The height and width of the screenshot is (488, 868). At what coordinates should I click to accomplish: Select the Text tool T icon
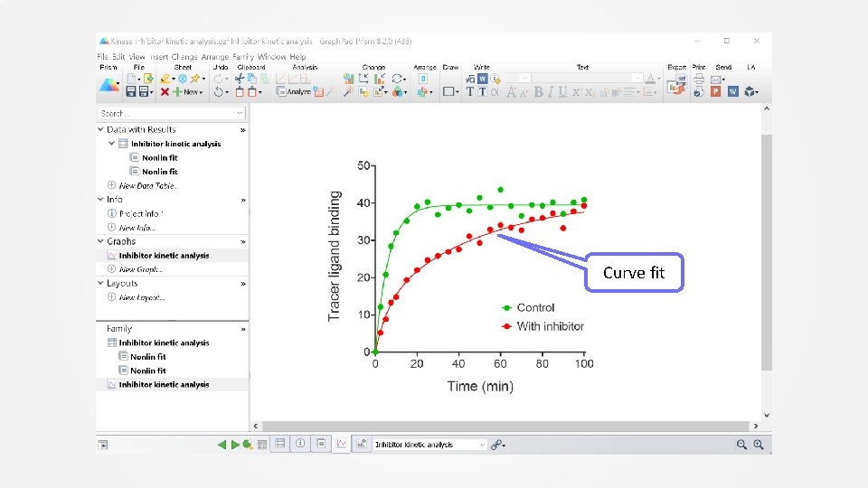point(470,92)
